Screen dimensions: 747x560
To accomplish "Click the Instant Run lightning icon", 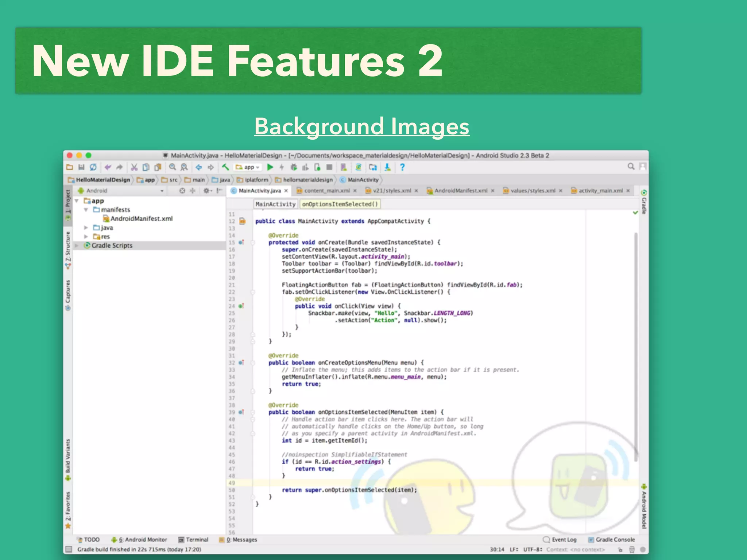I will [x=282, y=167].
